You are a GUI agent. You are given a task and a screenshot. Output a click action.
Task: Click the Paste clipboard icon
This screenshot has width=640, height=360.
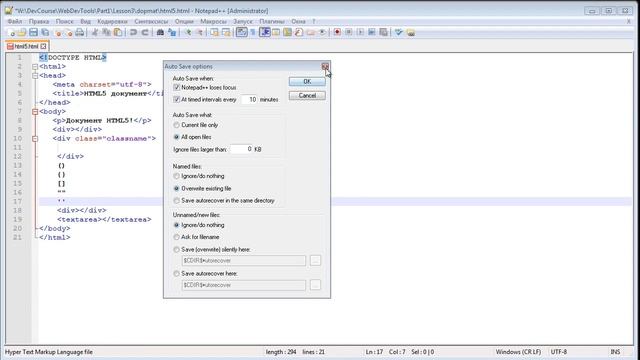click(x=118, y=33)
